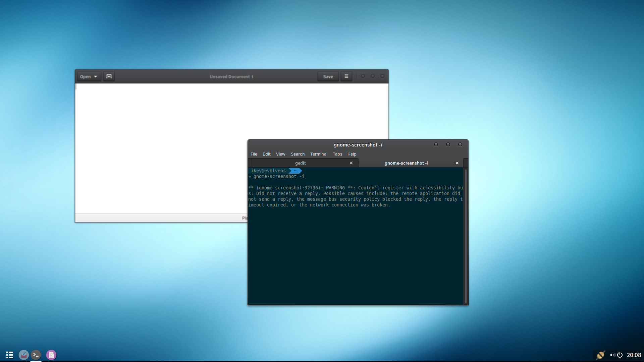Minimize the terminal window with first circle button
Screen dimensions: 644x362
point(436,144)
